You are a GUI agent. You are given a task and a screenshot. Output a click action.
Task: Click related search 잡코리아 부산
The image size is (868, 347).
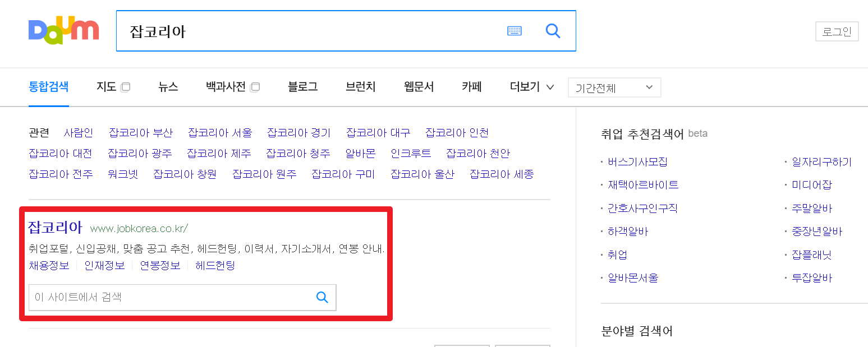tap(141, 133)
